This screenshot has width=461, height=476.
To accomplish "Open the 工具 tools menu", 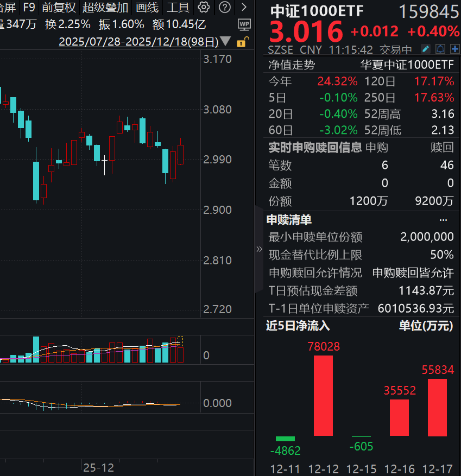I will (x=178, y=7).
